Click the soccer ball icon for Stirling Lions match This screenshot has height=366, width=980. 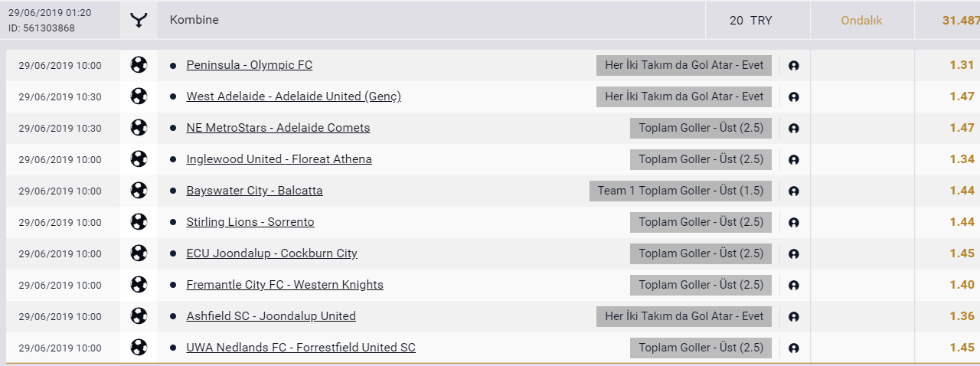click(139, 222)
